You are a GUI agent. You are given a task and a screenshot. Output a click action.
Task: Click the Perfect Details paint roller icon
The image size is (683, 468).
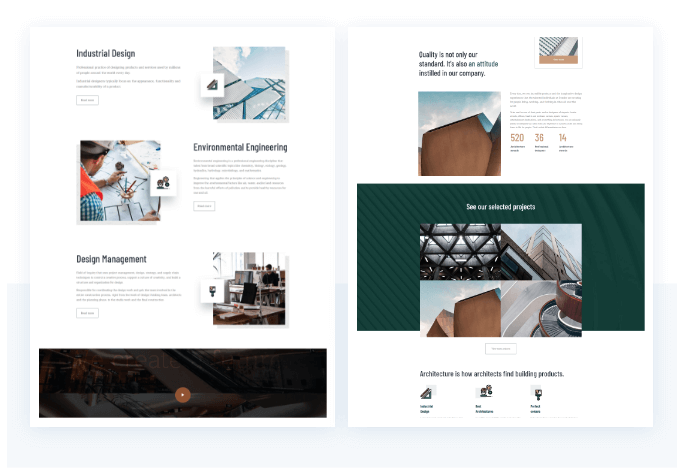pyautogui.click(x=537, y=393)
